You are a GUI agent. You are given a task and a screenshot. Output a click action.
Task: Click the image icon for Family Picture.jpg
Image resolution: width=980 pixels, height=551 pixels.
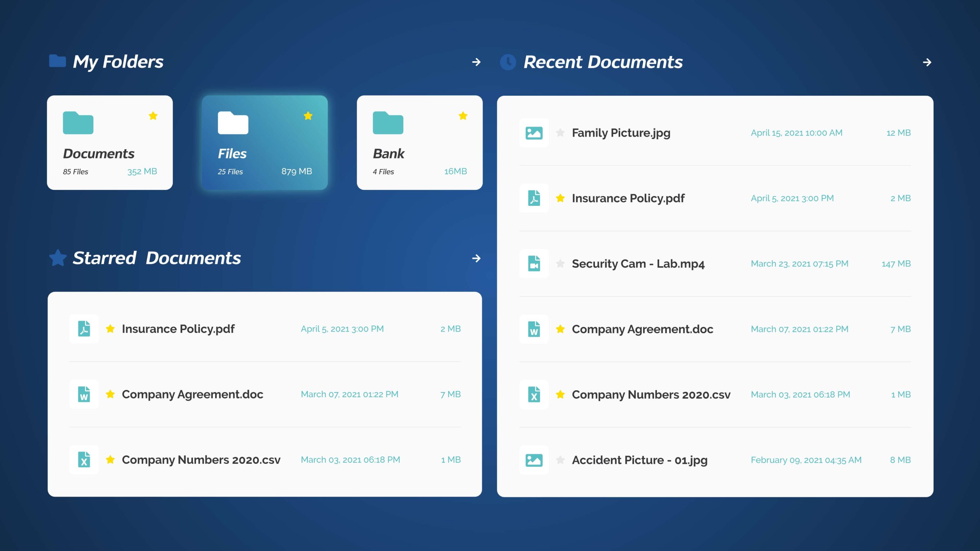coord(534,133)
